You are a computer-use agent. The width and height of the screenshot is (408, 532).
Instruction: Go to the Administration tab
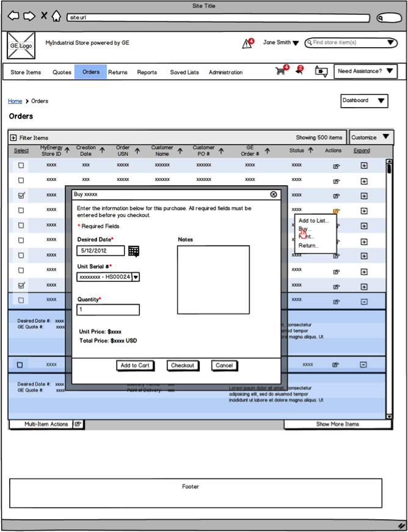tap(226, 72)
